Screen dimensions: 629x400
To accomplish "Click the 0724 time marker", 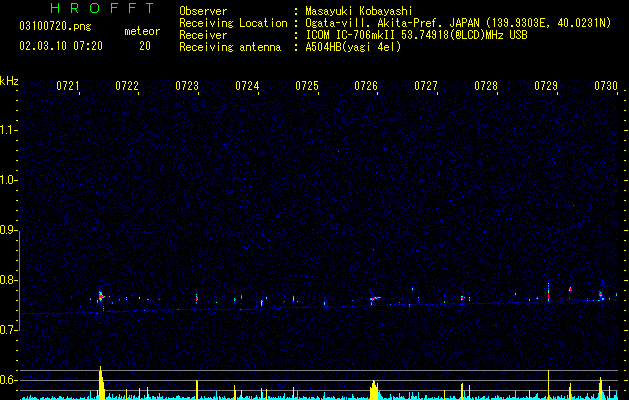I will [247, 86].
